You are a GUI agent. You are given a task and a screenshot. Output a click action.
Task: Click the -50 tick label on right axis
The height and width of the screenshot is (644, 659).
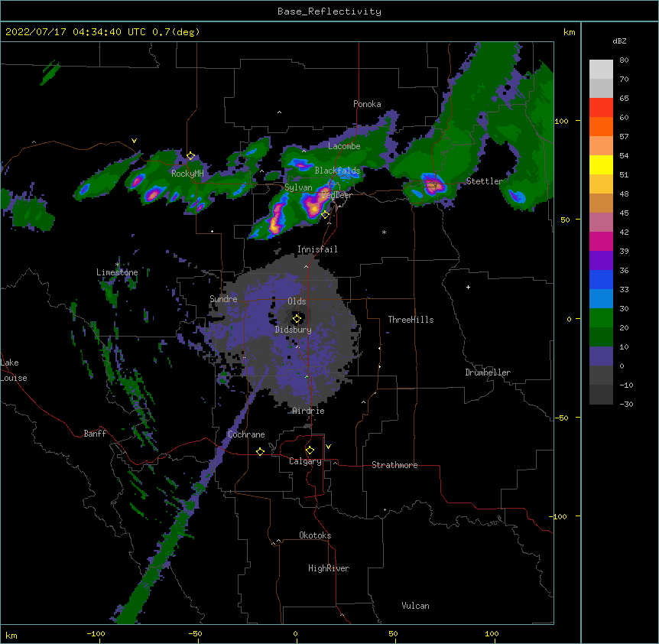[561, 418]
